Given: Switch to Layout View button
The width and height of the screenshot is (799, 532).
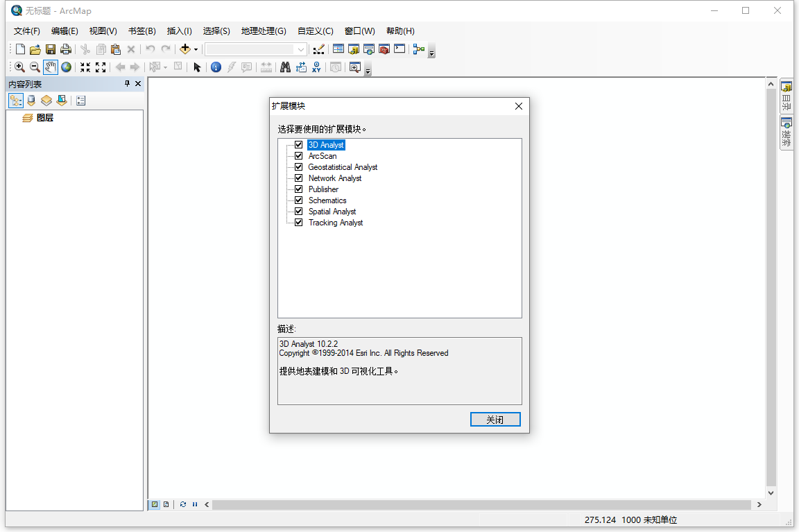Looking at the screenshot, I should (x=166, y=504).
